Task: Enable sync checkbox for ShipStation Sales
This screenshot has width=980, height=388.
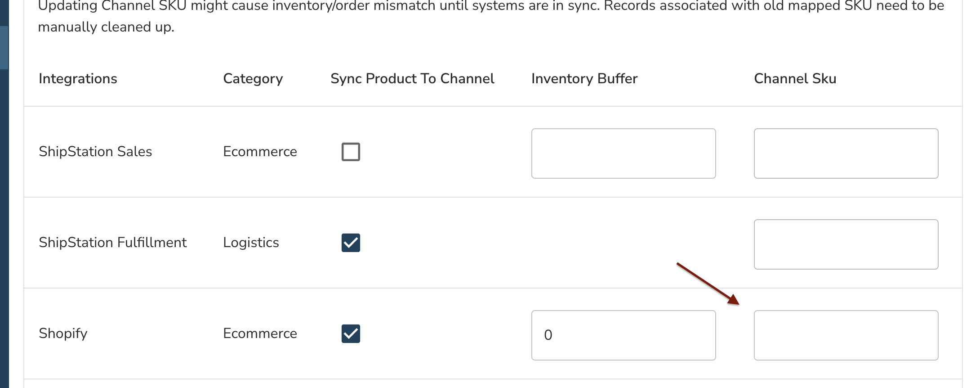Action: pos(351,152)
